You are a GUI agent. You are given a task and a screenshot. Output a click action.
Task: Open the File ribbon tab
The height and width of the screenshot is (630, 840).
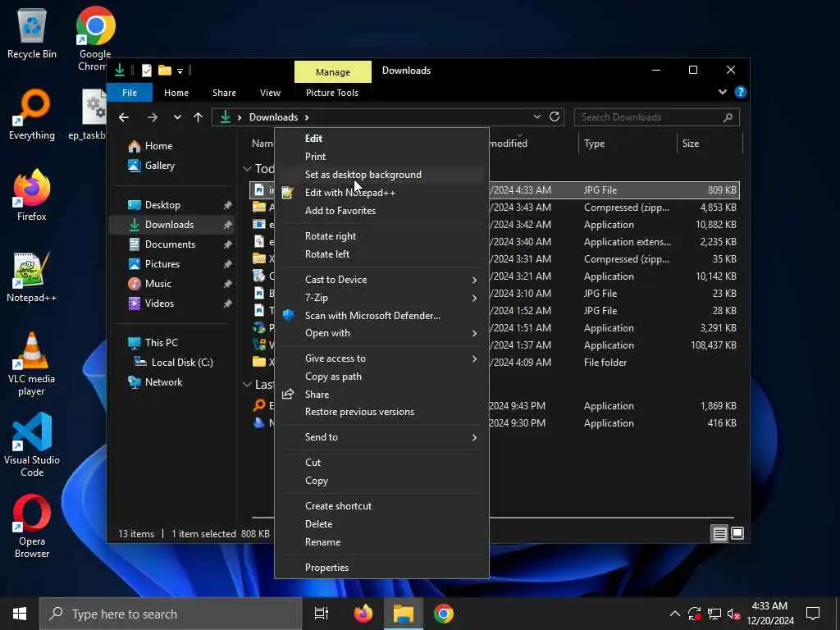coord(130,93)
